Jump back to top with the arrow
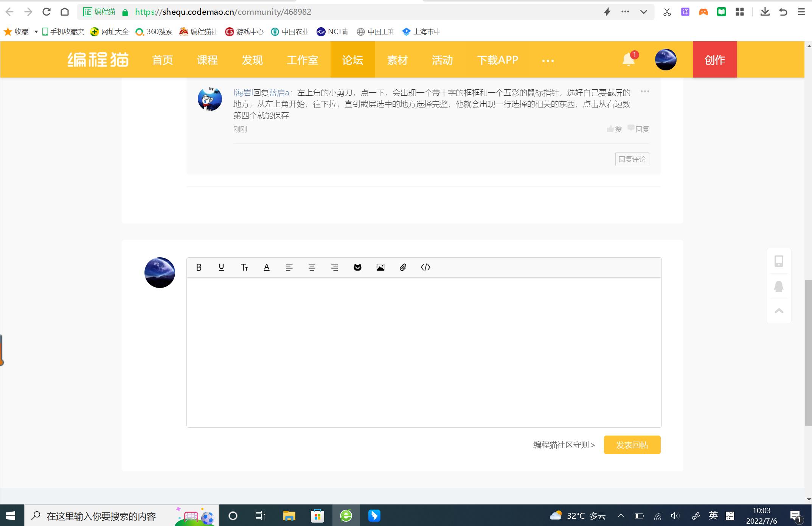The height and width of the screenshot is (526, 812). [779, 311]
